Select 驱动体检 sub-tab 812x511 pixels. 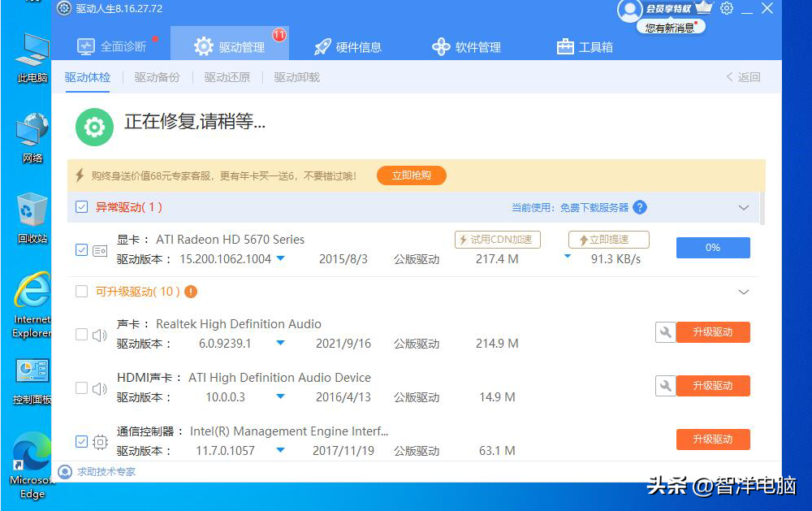tap(88, 77)
